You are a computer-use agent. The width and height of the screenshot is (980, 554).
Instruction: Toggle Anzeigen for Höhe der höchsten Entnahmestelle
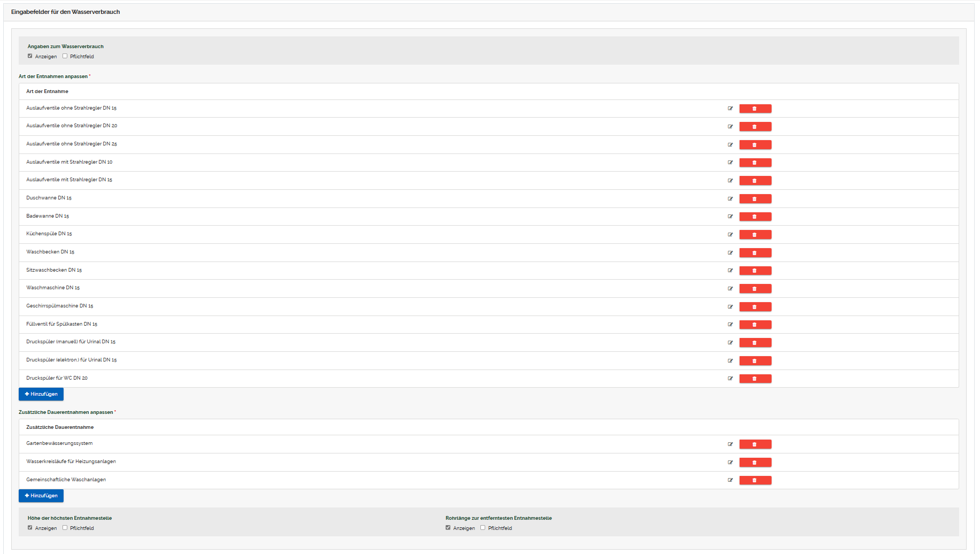[30, 528]
